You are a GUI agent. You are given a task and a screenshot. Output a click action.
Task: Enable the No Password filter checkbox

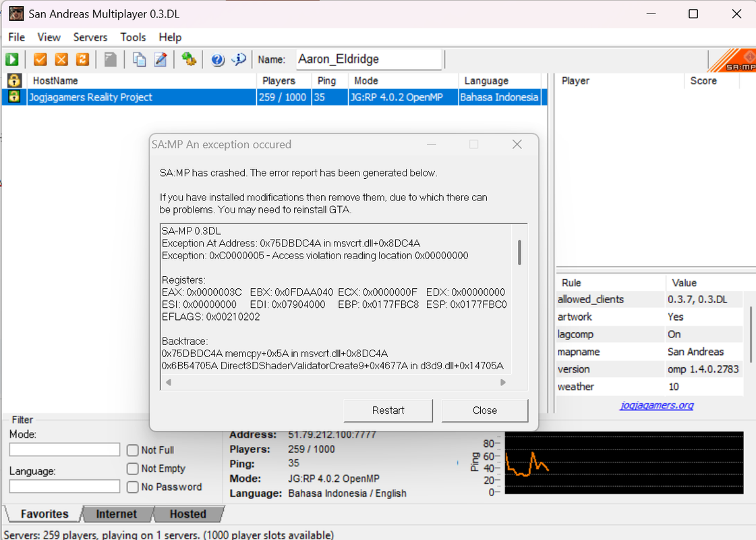133,487
